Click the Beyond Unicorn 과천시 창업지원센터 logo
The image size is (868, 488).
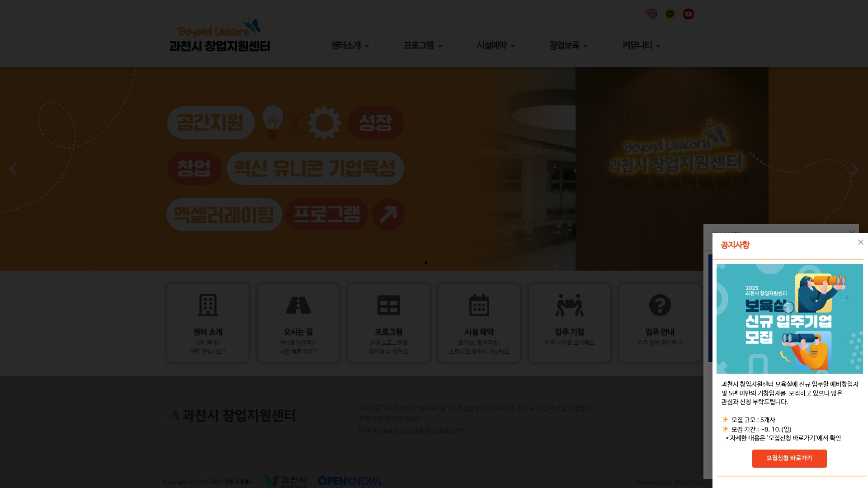[220, 35]
